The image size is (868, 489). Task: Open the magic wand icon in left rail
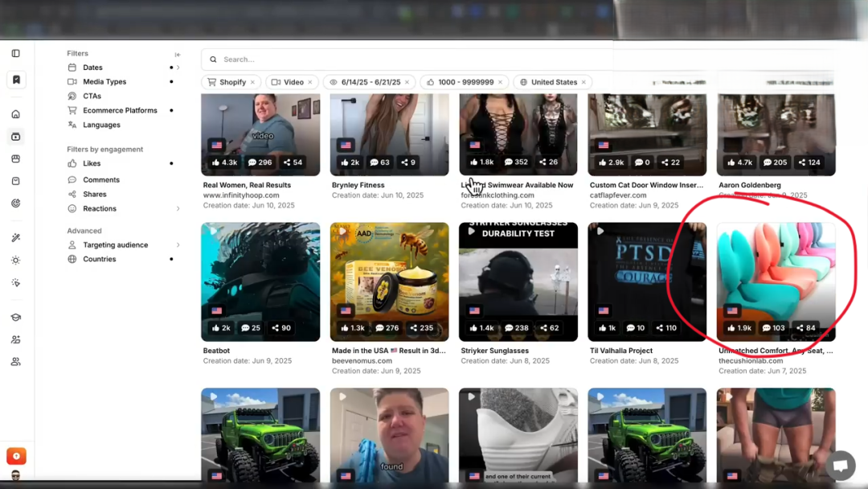click(15, 237)
